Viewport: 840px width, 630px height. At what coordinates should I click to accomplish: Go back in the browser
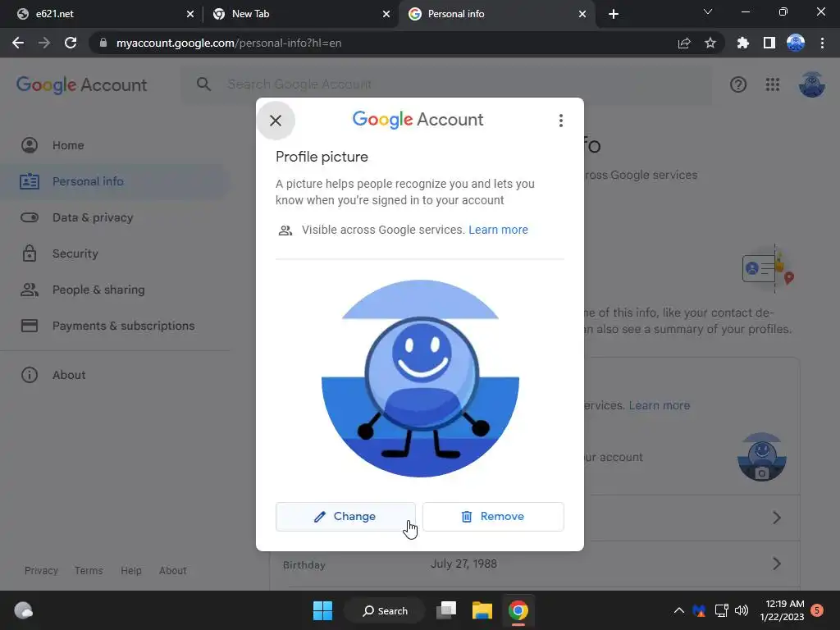tap(18, 43)
